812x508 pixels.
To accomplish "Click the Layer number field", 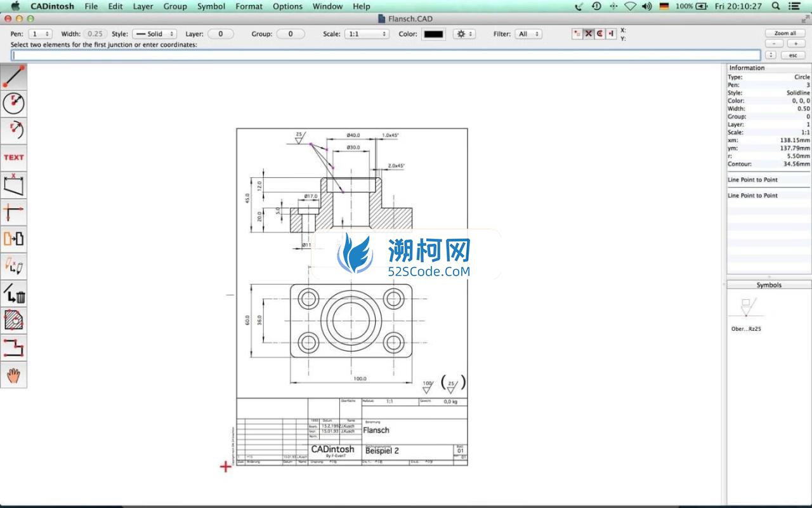I will [220, 34].
